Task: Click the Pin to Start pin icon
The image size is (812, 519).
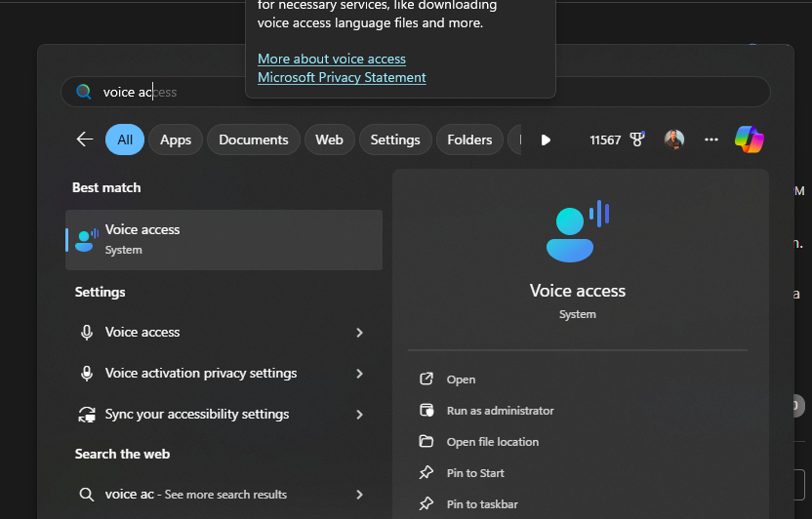Action: pyautogui.click(x=426, y=472)
